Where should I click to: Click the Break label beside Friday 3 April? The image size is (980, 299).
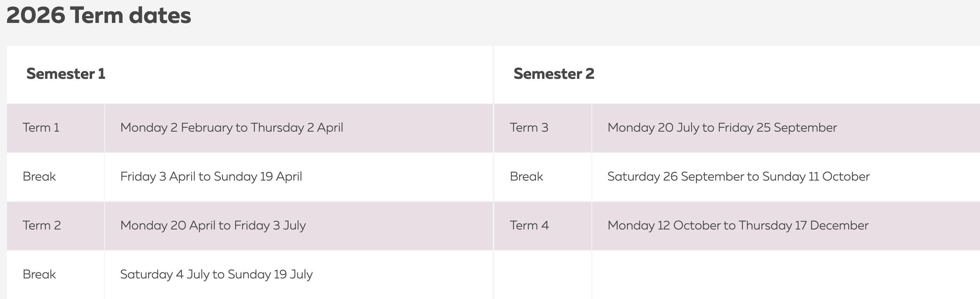(39, 177)
